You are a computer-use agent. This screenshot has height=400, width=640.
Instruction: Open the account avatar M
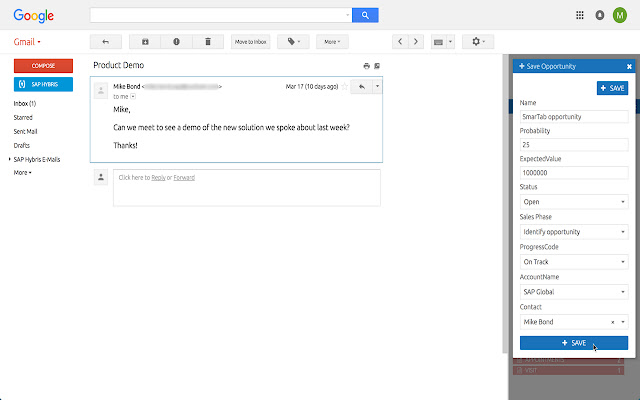point(620,16)
